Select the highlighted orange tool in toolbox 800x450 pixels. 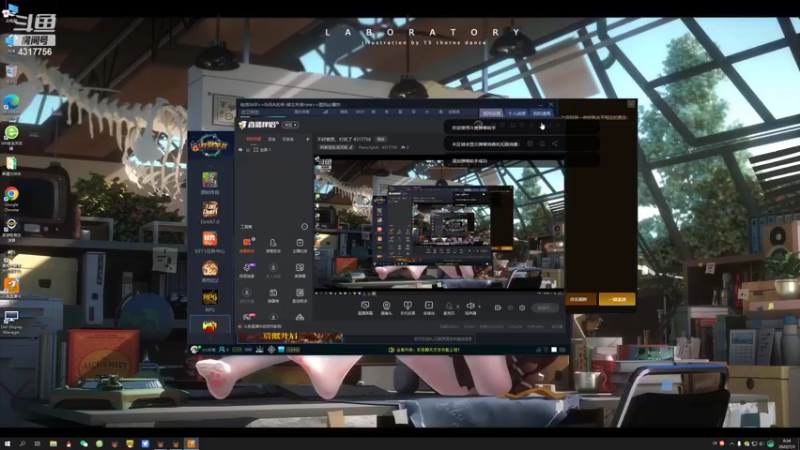(247, 245)
